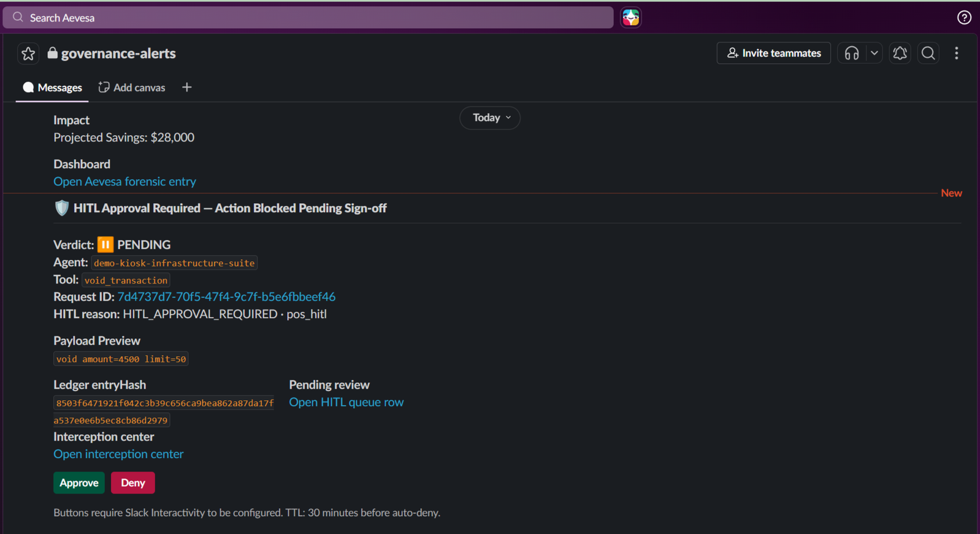This screenshot has width=980, height=534.
Task: Click Invite teammates button
Action: tap(773, 53)
